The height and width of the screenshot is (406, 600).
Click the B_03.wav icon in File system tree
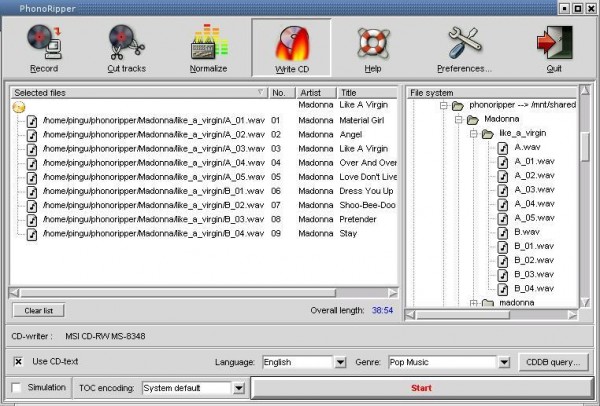[503, 276]
